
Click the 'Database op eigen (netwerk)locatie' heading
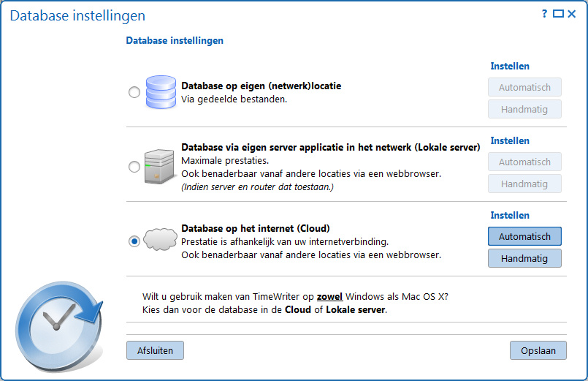[261, 86]
